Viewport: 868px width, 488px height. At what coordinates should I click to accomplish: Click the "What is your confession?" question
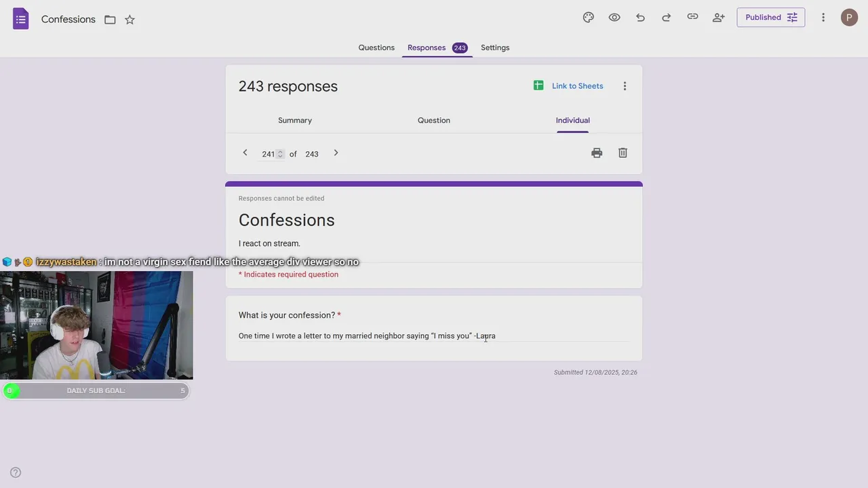coord(287,315)
